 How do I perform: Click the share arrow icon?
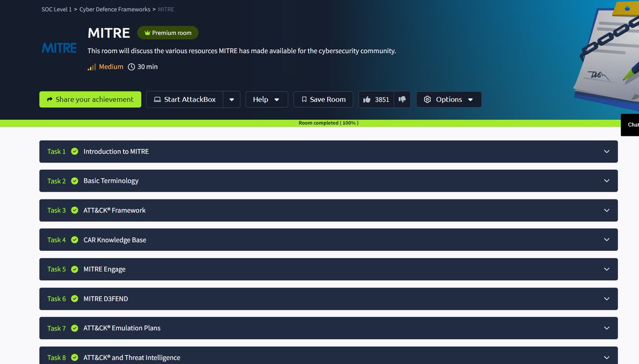pos(50,100)
